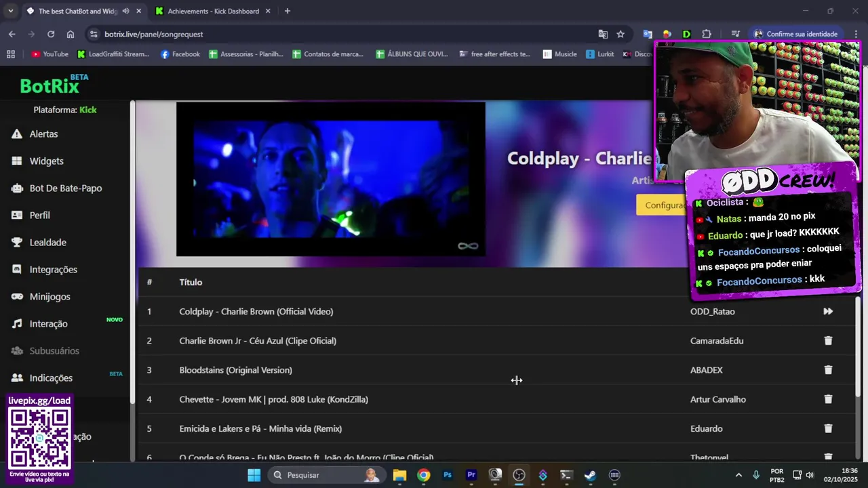
Task: Click the BotRix BETA logo
Action: click(54, 85)
